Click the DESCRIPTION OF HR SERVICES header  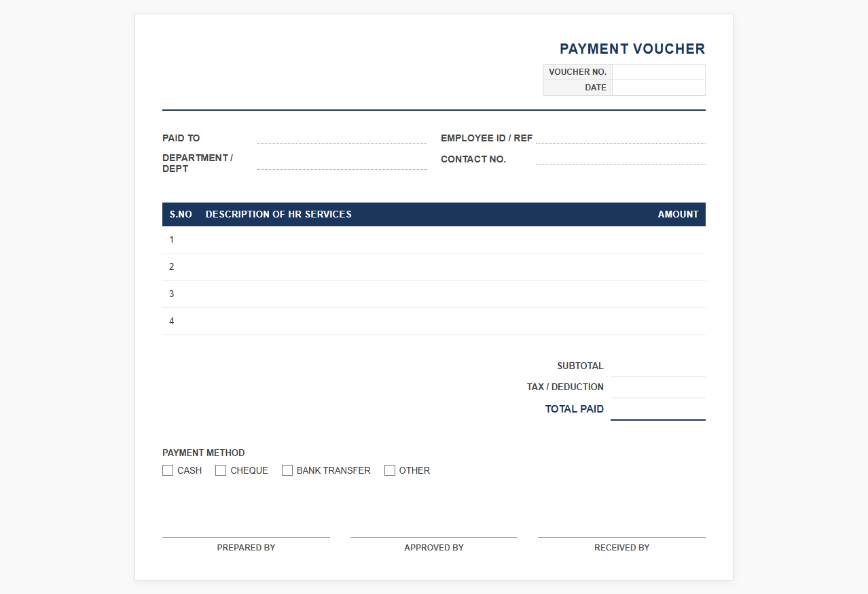(278, 214)
